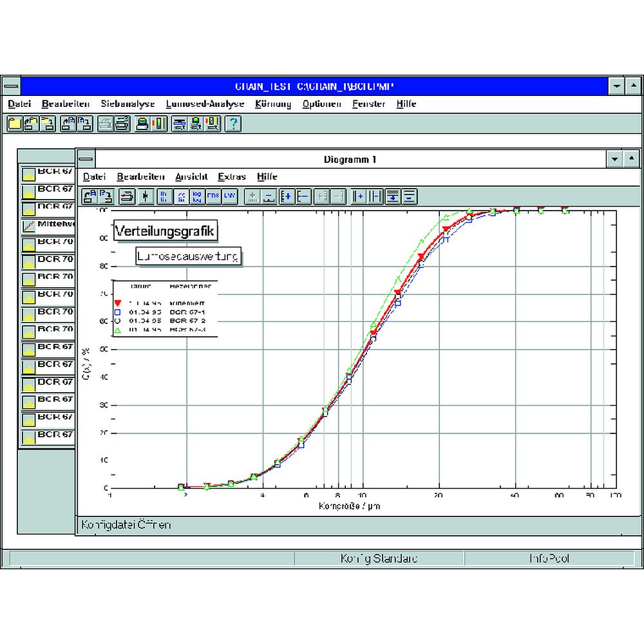Click the red triangle legend entry
The height and width of the screenshot is (644, 644).
click(118, 303)
